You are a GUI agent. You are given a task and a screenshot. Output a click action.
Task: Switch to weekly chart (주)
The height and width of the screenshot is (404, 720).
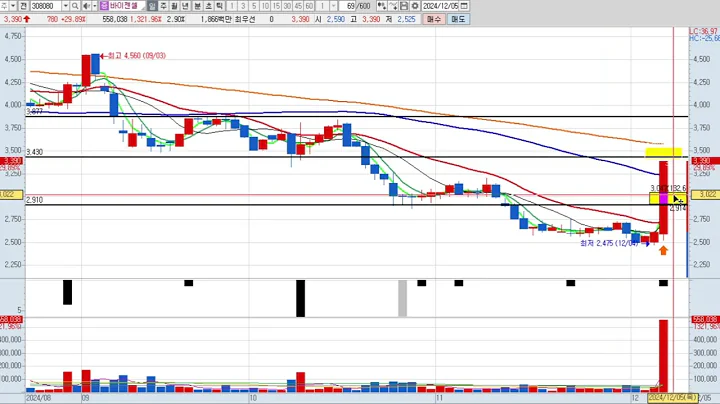pos(163,6)
